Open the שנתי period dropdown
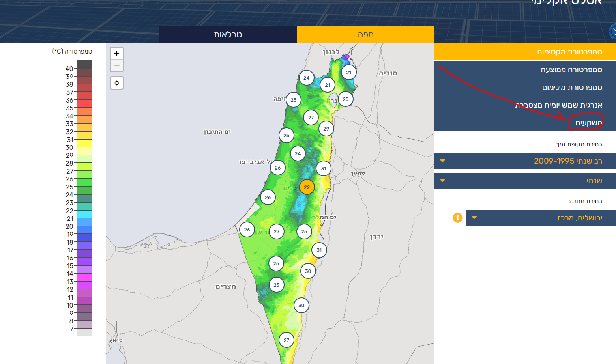 (525, 181)
